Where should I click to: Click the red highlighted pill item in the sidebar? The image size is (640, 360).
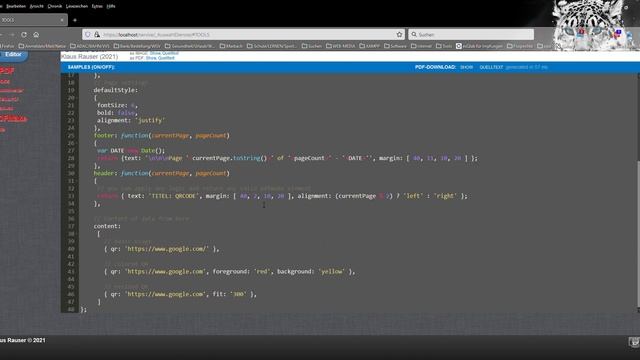click(x=13, y=119)
